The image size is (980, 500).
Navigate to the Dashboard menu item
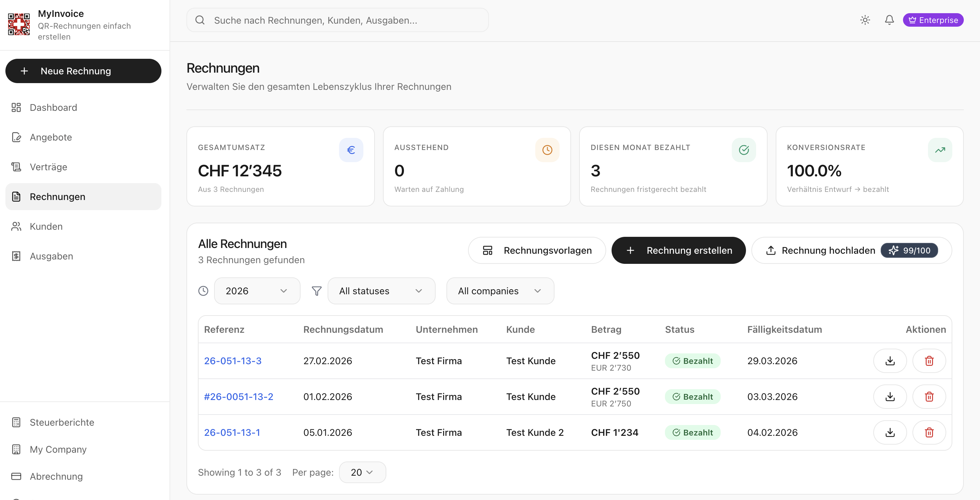[53, 108]
